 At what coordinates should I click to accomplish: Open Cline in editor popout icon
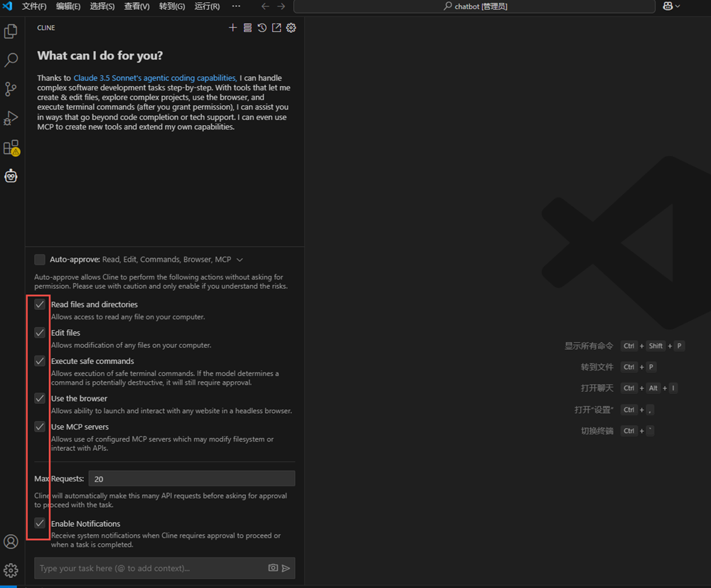(277, 28)
